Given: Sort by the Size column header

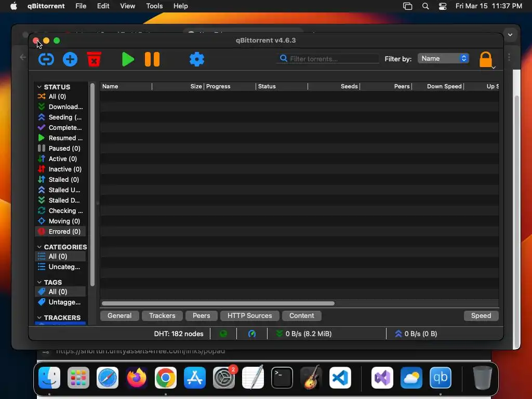Looking at the screenshot, I should click(x=178, y=87).
